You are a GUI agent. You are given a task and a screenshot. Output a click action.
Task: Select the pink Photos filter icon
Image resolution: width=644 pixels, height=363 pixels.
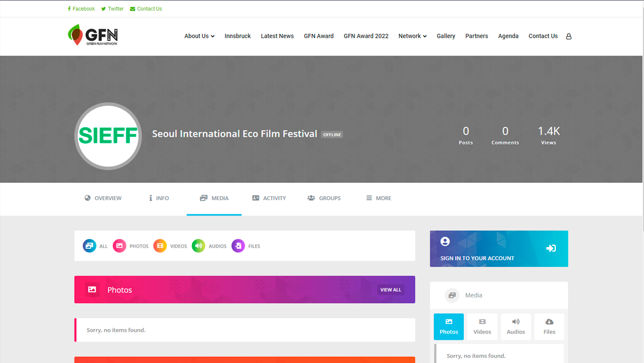tap(119, 246)
